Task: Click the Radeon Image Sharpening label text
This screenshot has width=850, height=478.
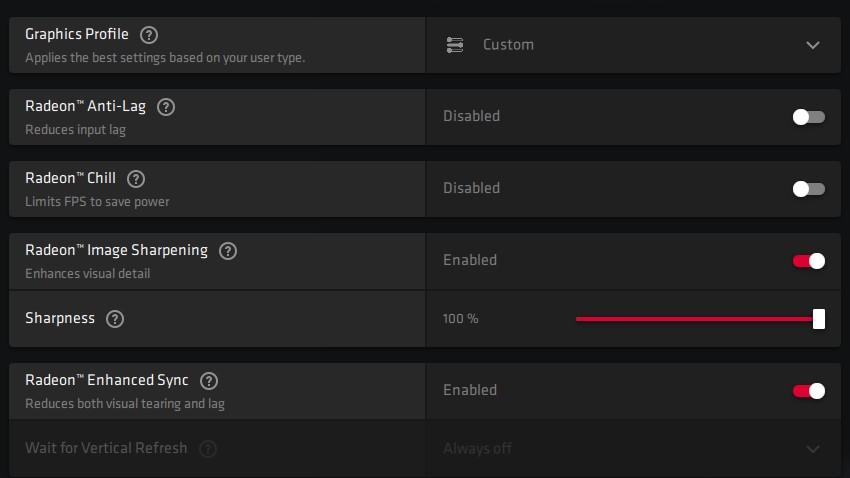Action: (x=117, y=251)
